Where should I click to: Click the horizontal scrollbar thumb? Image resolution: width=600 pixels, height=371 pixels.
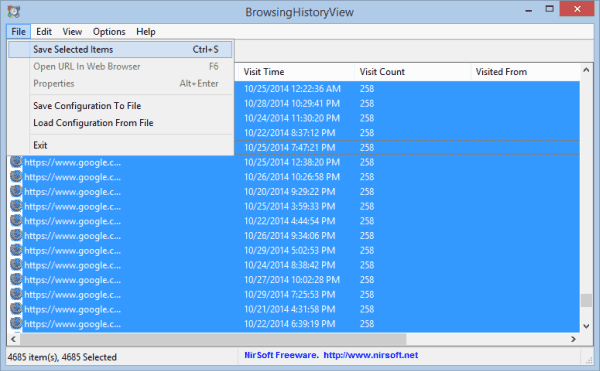(x=213, y=339)
